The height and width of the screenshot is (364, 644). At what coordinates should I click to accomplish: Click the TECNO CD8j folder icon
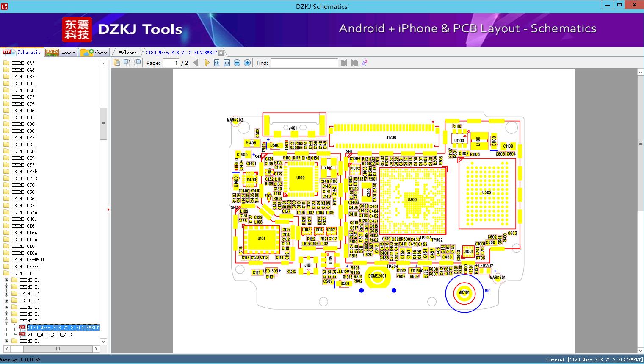pyautogui.click(x=6, y=131)
